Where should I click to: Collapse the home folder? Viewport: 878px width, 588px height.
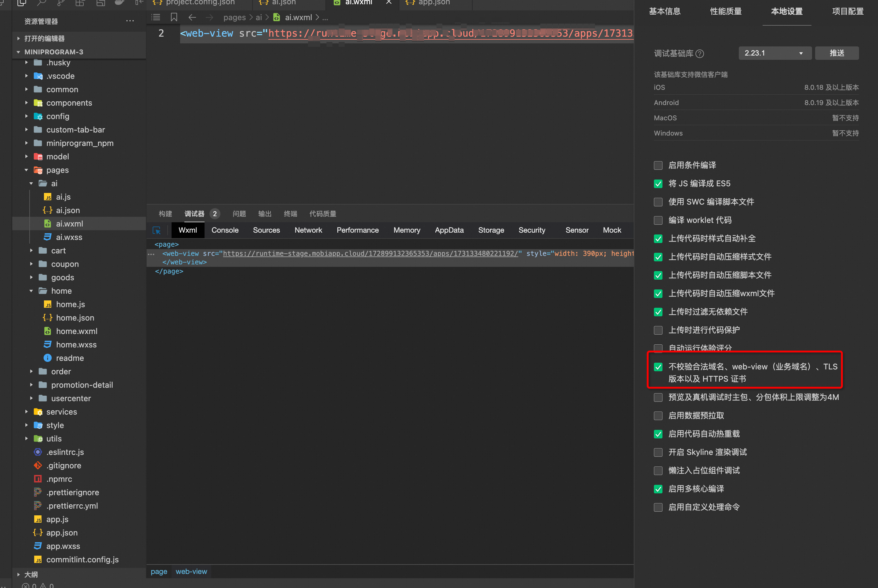pos(31,291)
